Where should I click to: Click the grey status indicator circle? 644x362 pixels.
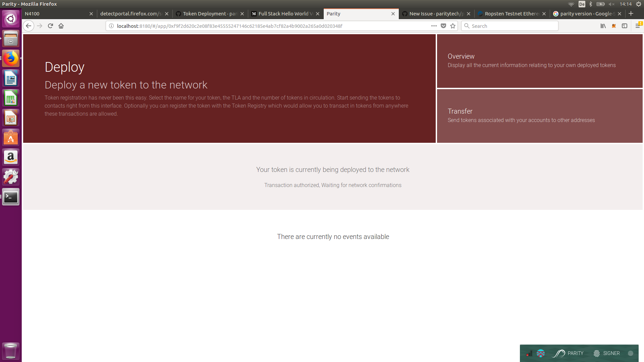point(631,353)
